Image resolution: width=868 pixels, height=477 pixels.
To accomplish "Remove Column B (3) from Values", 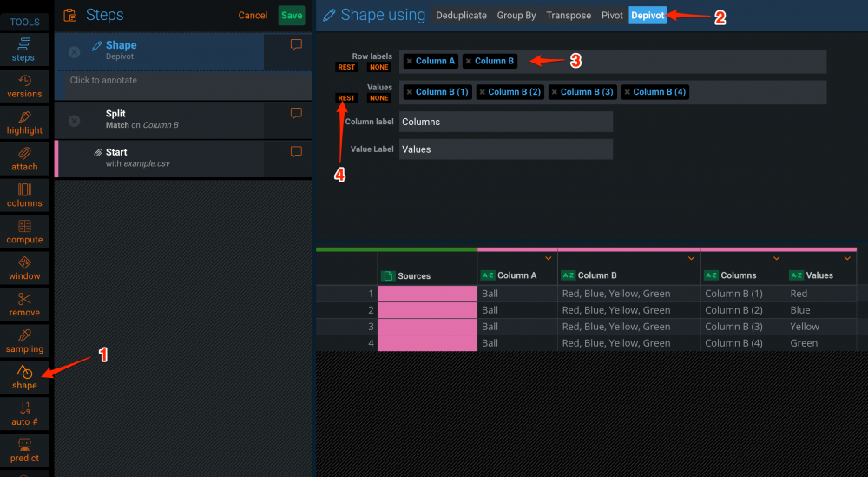I will [554, 92].
